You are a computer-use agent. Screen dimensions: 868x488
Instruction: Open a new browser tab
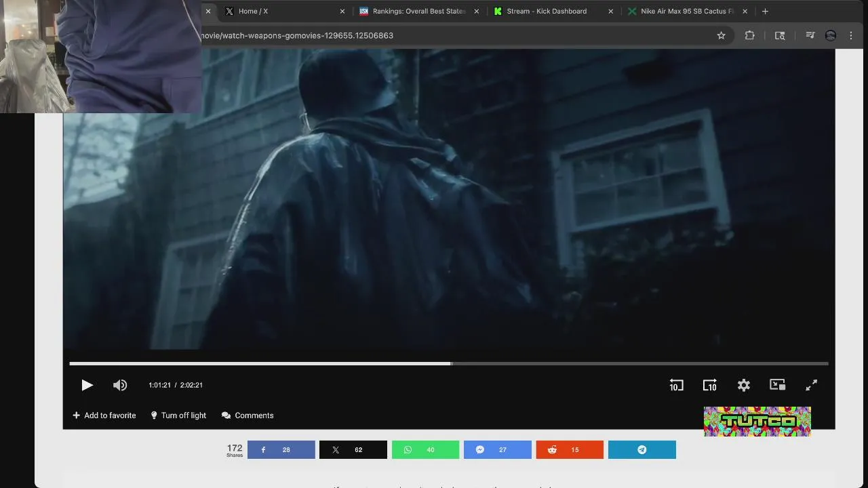point(765,11)
